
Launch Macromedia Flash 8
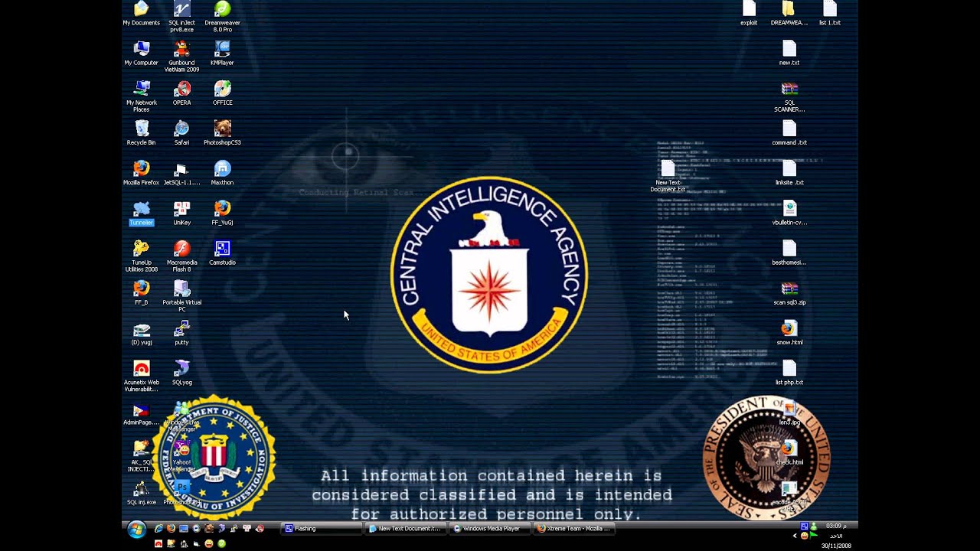(x=181, y=256)
